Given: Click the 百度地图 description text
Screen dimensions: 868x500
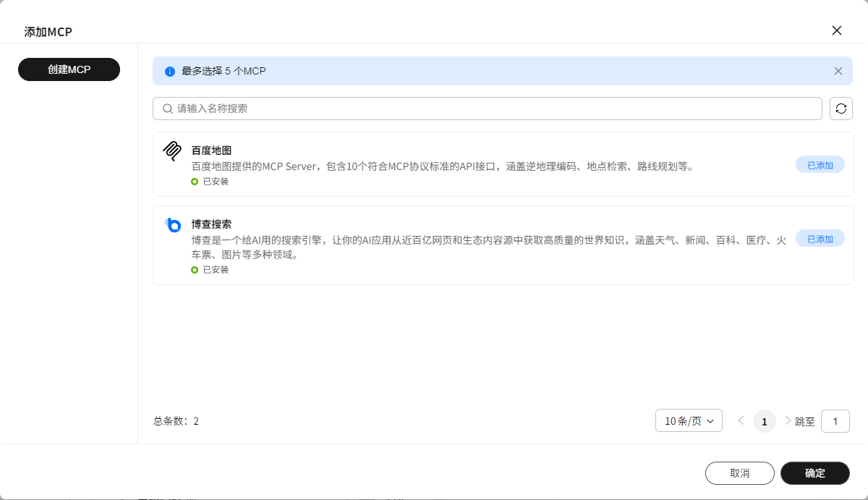Looking at the screenshot, I should click(443, 166).
